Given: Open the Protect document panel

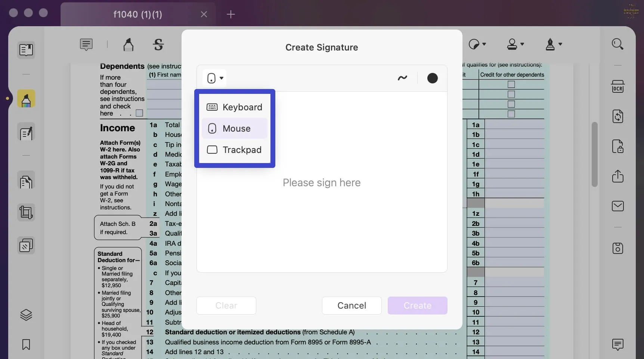Looking at the screenshot, I should tap(618, 146).
